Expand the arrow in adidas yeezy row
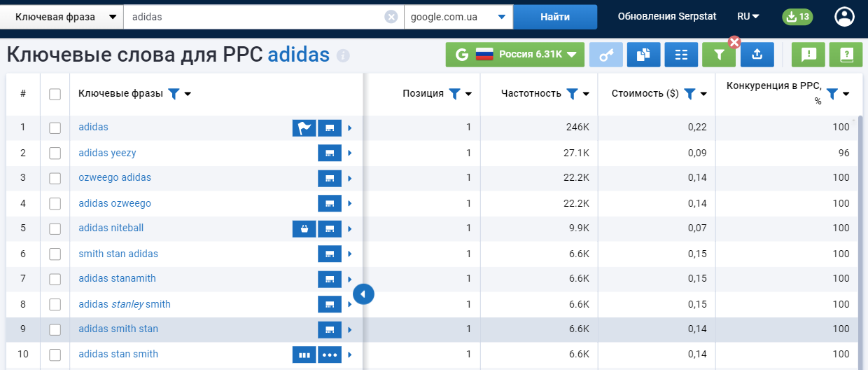 (349, 153)
